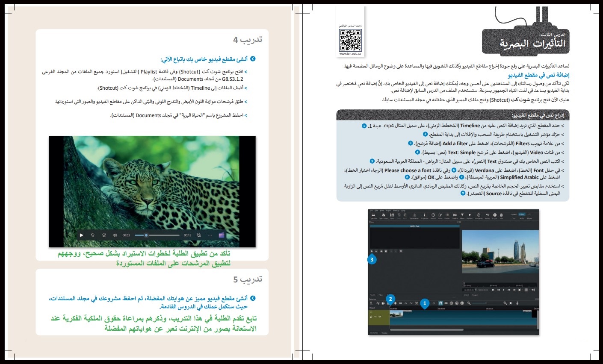Hide the V1 track eye icon
Viewport: 603px width, 364px height.
[380, 317]
